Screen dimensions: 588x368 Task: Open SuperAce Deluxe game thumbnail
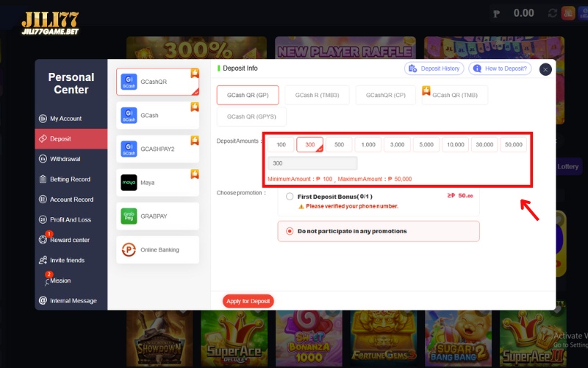[x=234, y=337]
